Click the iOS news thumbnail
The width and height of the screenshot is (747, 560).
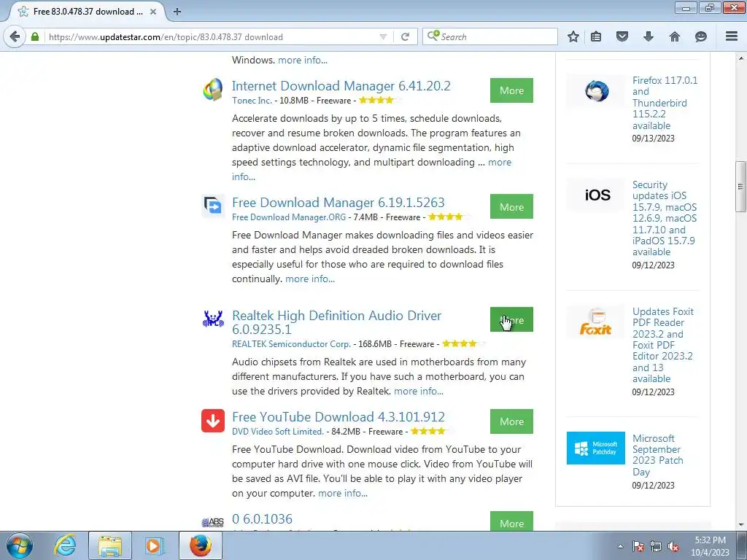[596, 195]
